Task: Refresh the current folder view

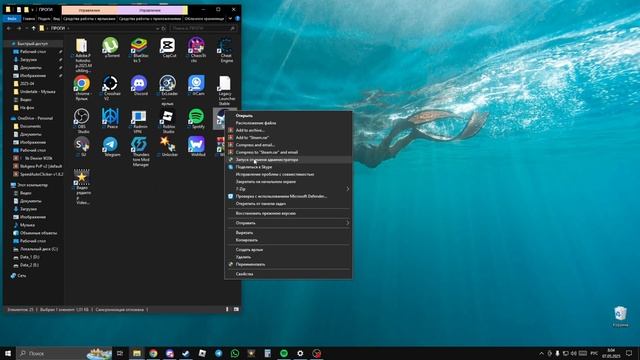Action: coord(164,29)
